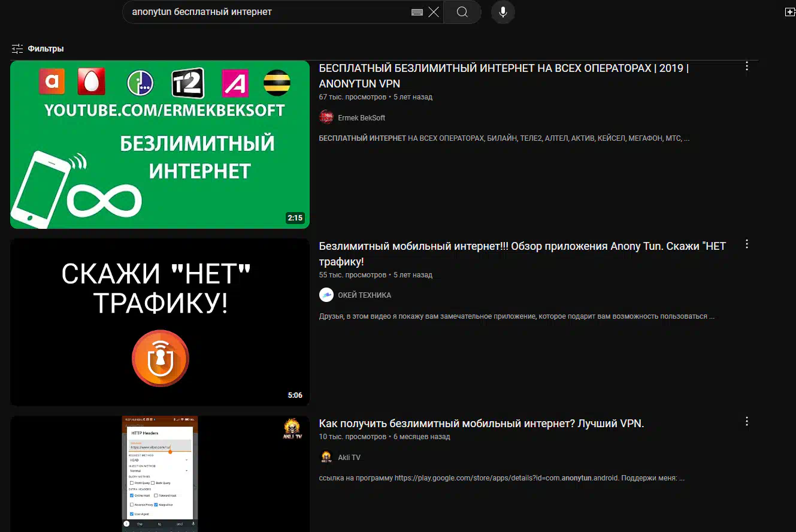Go to Ermek BekSoft channel name
Screen dimensions: 796x532
pos(362,118)
